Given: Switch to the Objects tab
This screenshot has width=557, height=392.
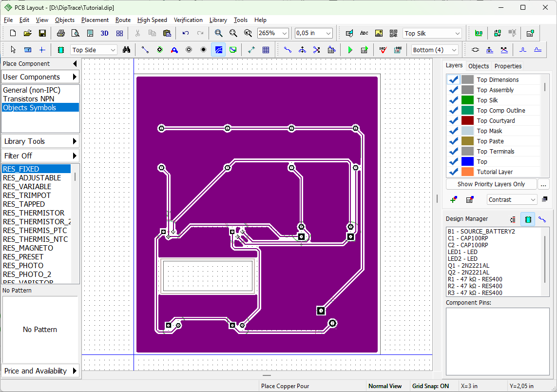Looking at the screenshot, I should click(478, 66).
